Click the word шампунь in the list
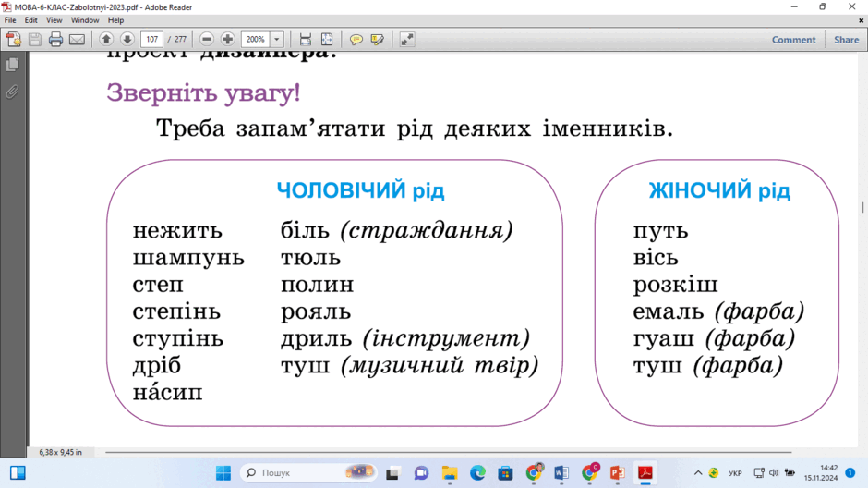The width and height of the screenshot is (868, 488). [x=188, y=258]
